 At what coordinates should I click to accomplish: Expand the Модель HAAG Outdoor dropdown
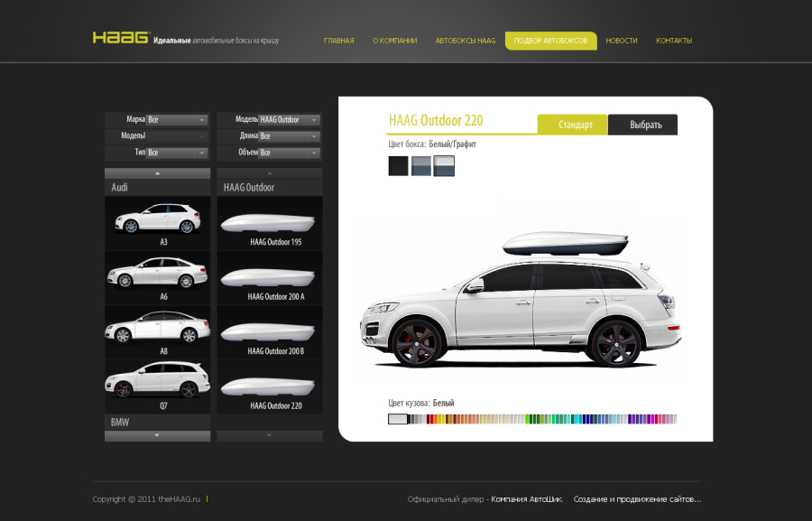pyautogui.click(x=289, y=120)
